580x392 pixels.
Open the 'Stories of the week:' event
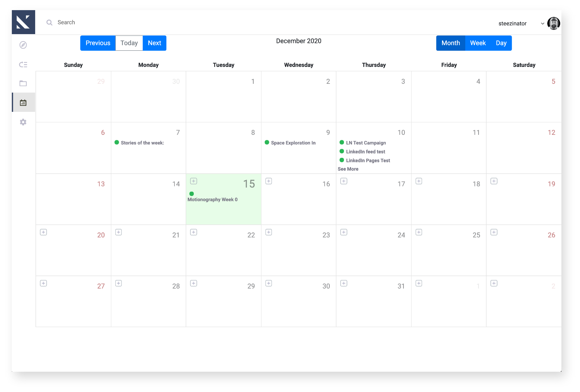pos(142,143)
